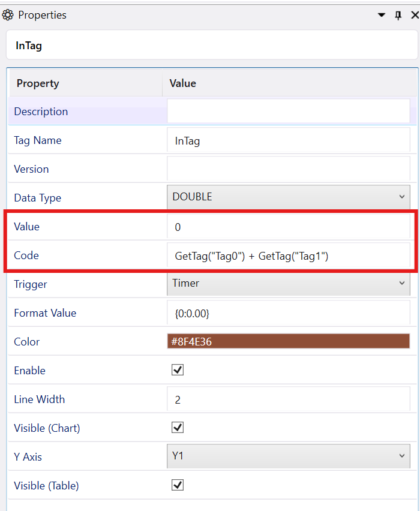
Task: Open the Data Type DOUBLE dropdown
Action: 288,197
